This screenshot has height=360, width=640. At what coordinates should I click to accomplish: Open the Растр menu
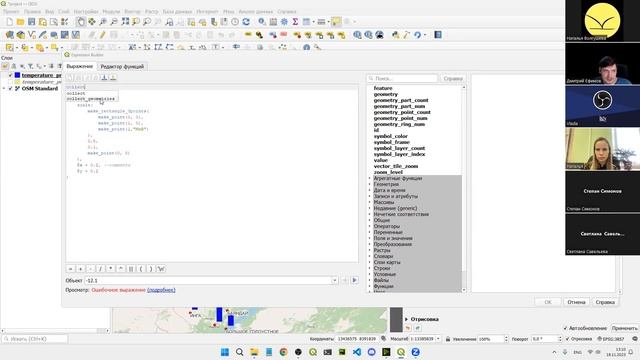click(x=151, y=11)
